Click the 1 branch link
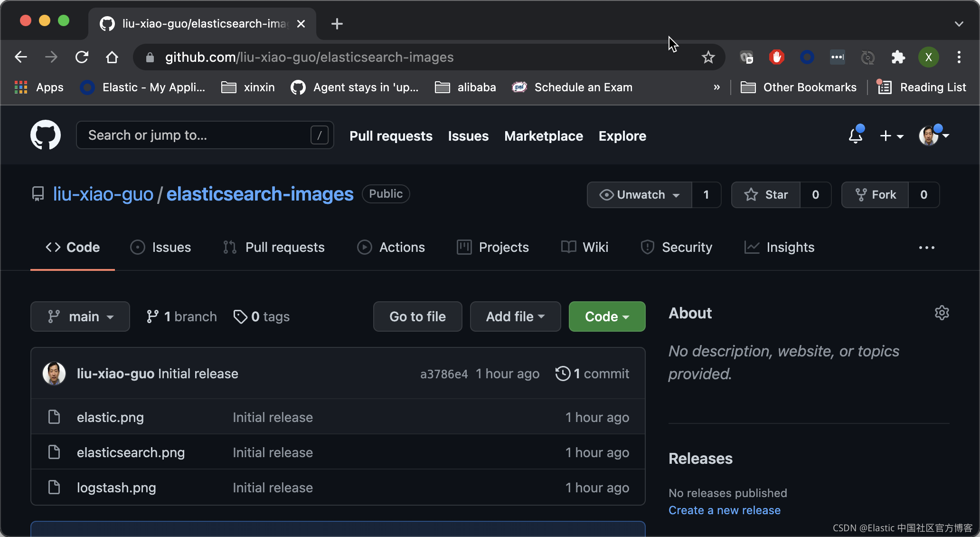Viewport: 980px width, 537px height. tap(181, 316)
